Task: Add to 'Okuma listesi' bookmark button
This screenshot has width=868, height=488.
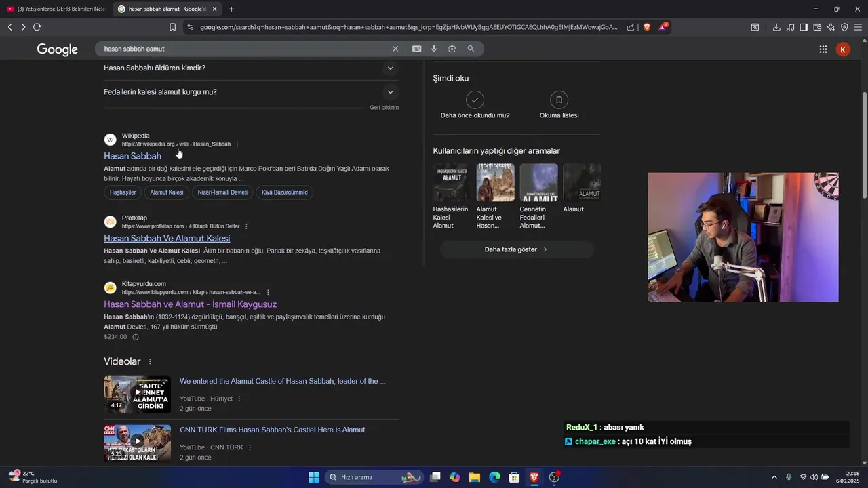Action: pos(559,100)
